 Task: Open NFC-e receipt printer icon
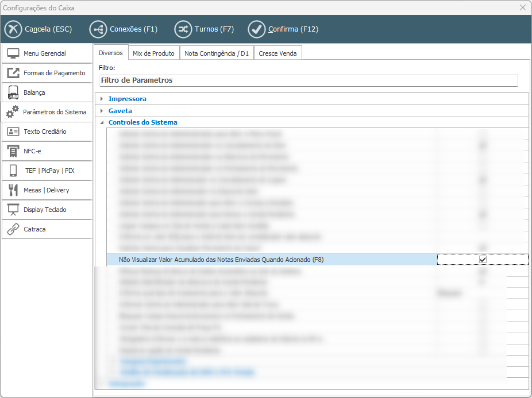point(13,151)
